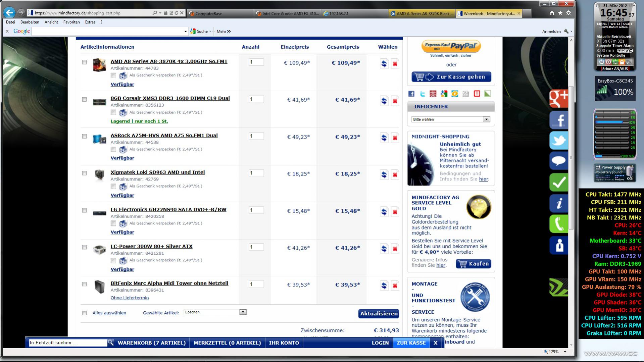Open the zoom level 125% dropdown arrow
The image size is (644, 362).
point(565,352)
